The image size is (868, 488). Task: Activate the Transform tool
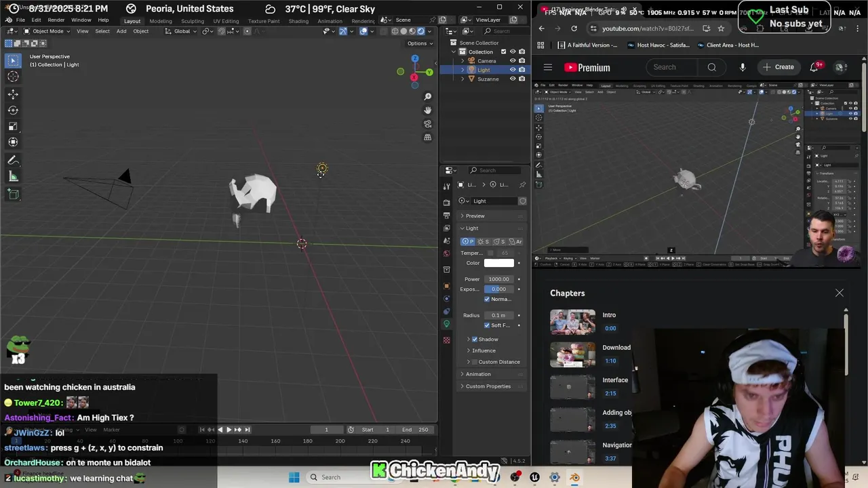tap(13, 142)
